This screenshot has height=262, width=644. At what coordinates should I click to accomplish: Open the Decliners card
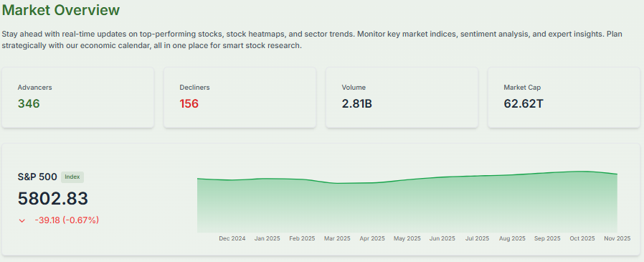(x=240, y=98)
